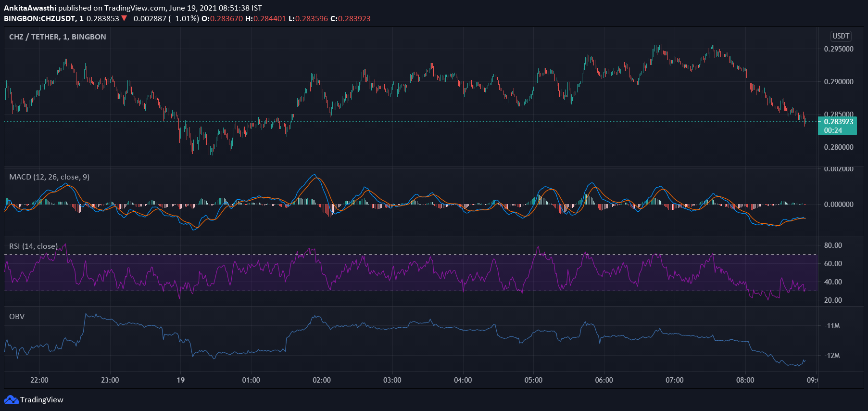Click the price change −0.002887 (−1.01%)
868x411 pixels.
[x=164, y=19]
